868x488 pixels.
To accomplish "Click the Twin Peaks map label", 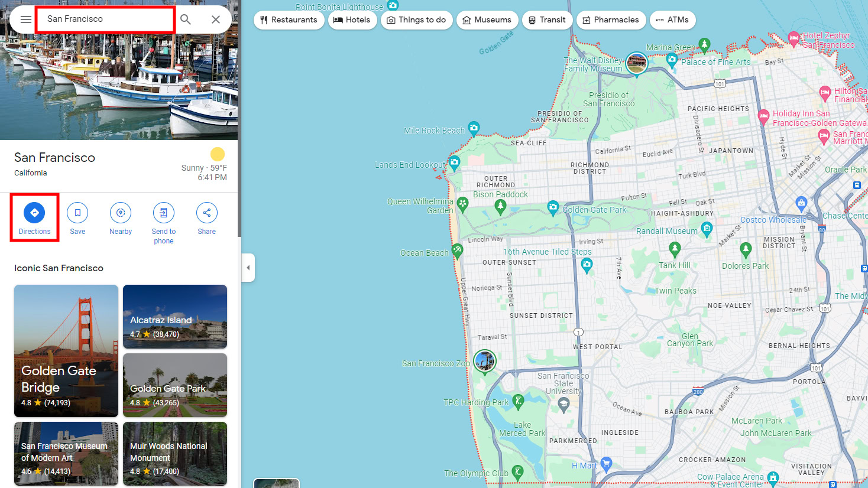I will (675, 291).
